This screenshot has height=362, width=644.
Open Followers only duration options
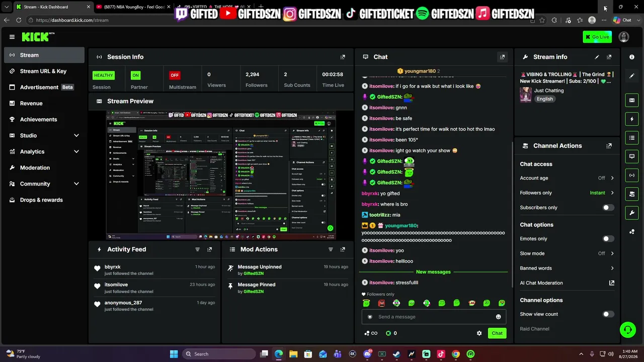click(x=567, y=193)
